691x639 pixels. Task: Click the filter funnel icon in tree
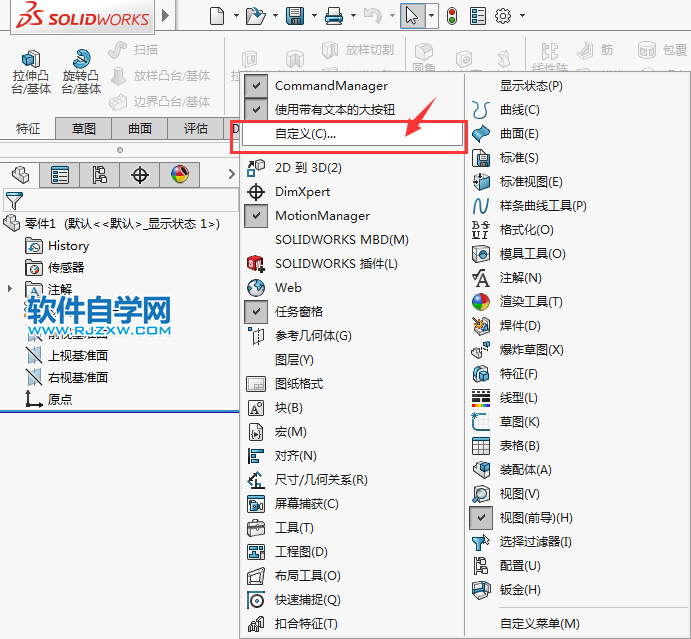[14, 201]
